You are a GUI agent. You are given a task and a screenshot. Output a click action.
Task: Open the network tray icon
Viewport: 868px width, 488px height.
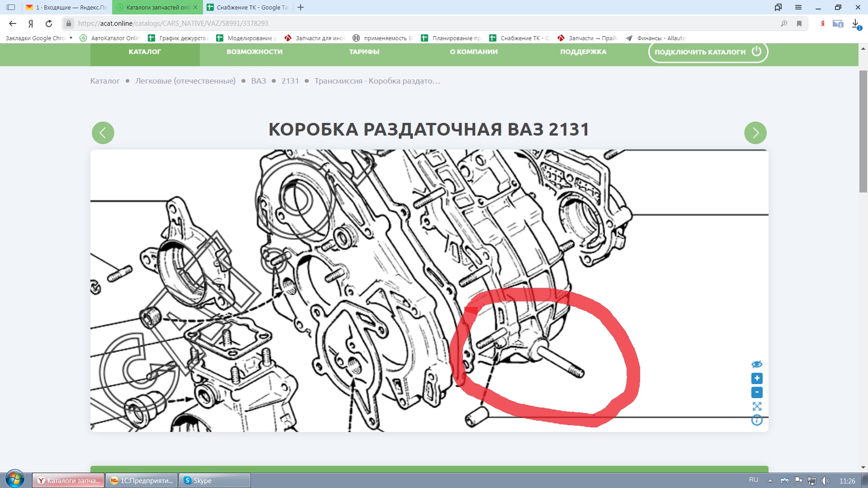812,481
